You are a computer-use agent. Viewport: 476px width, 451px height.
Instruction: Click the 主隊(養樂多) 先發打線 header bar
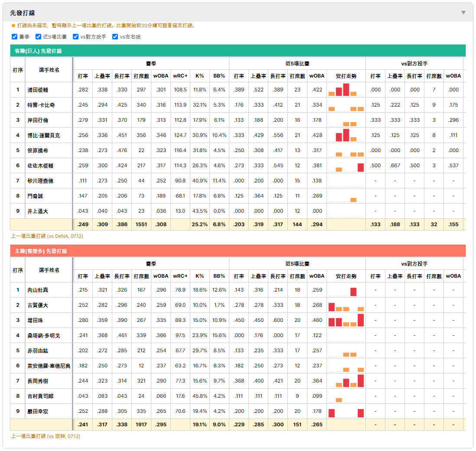click(x=238, y=251)
